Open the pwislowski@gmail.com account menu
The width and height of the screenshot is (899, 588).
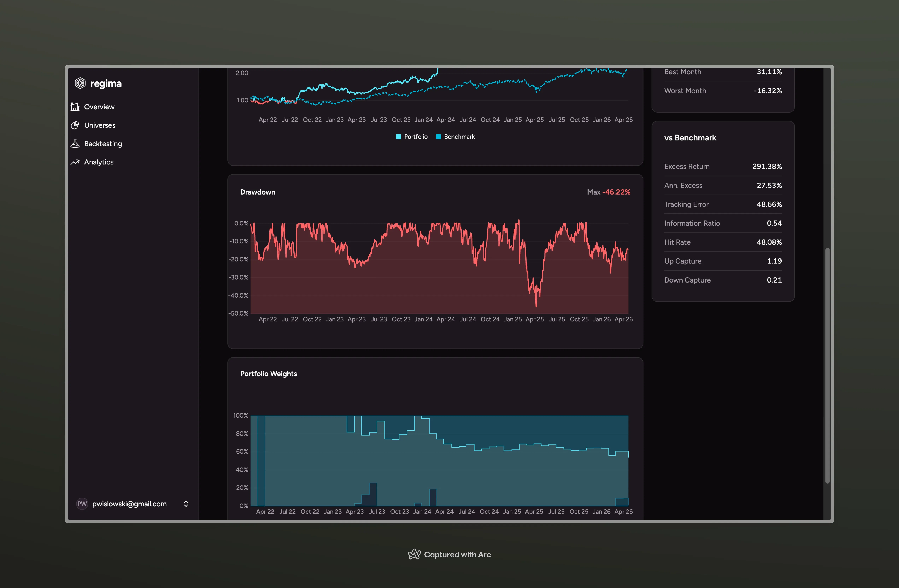129,504
